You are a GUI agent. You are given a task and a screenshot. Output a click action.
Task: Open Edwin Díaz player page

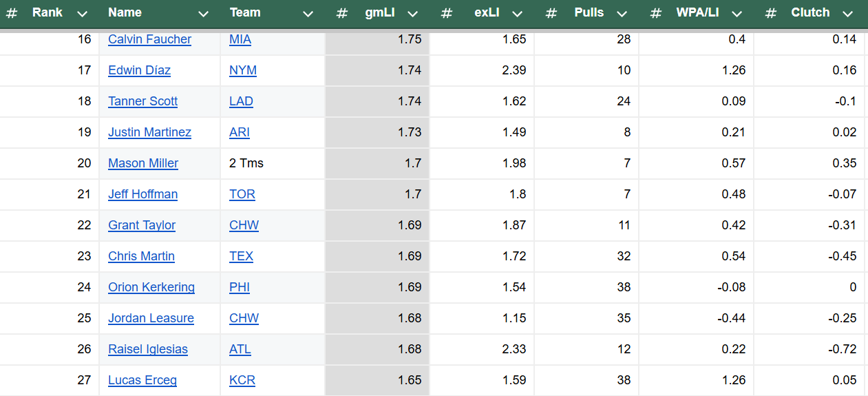139,70
